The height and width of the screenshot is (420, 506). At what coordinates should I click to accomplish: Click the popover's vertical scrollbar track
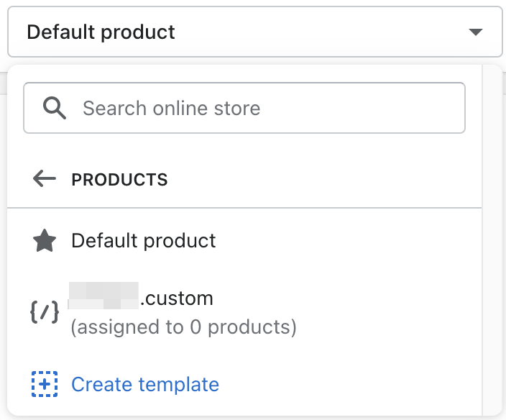[492, 237]
